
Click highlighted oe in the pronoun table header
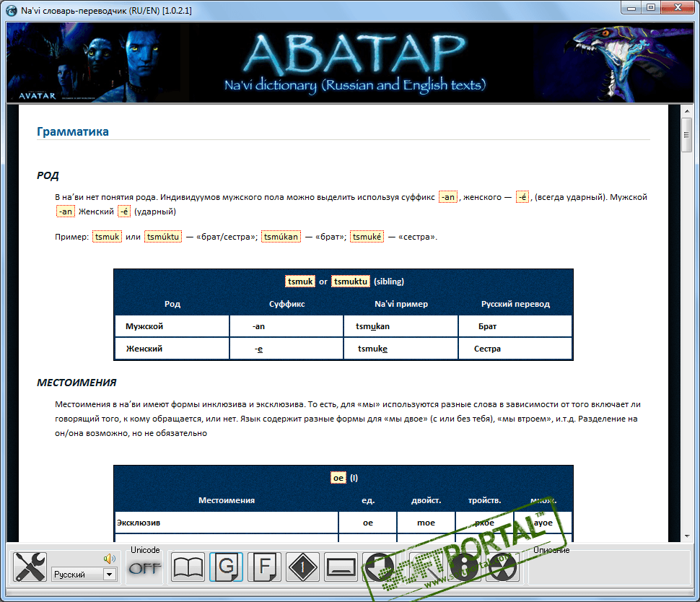pos(338,478)
